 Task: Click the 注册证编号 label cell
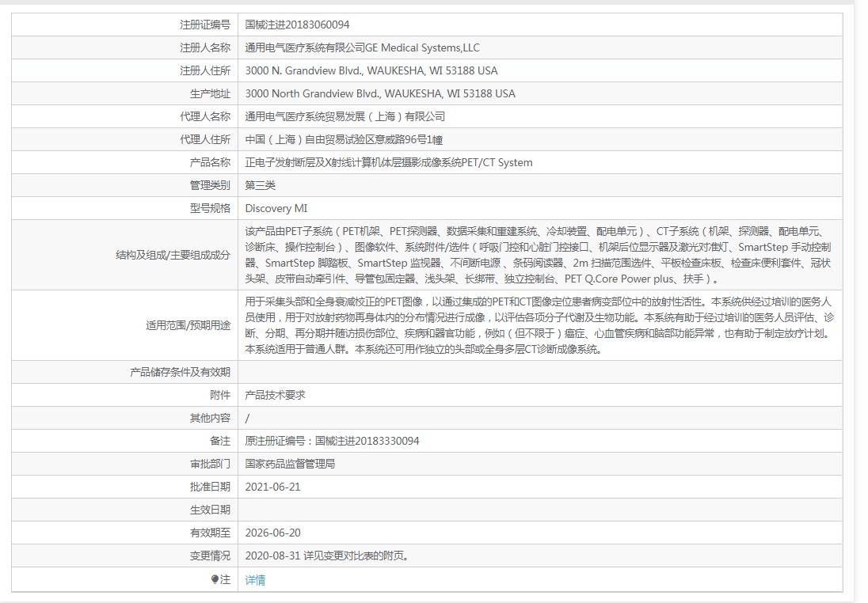coord(125,25)
